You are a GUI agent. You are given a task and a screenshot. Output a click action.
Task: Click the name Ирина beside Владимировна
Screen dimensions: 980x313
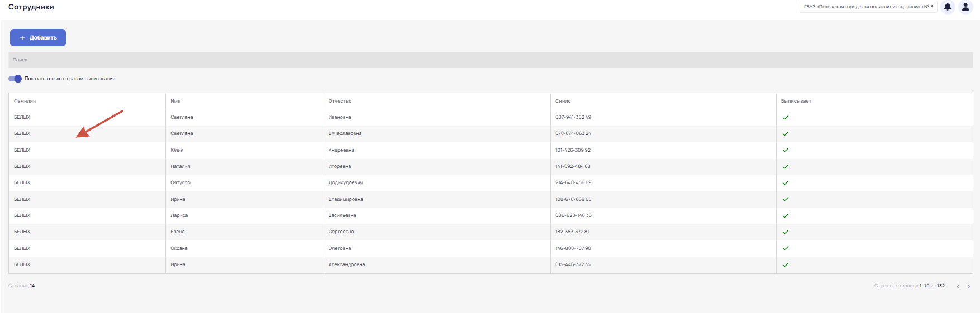(178, 199)
